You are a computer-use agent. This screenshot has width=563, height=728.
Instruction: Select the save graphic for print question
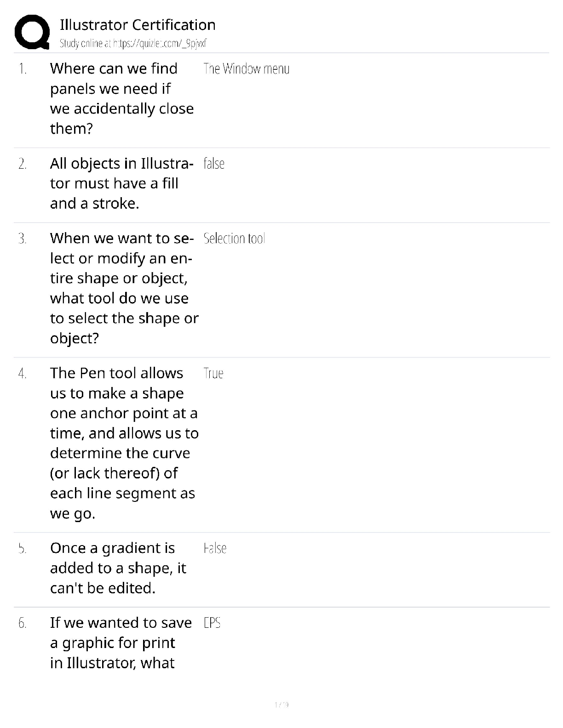click(121, 643)
